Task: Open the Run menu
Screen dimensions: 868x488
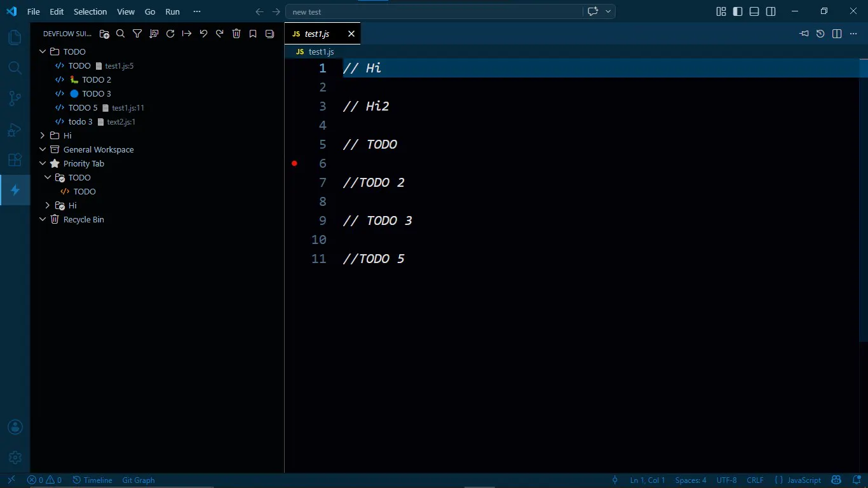Action: tap(172, 11)
